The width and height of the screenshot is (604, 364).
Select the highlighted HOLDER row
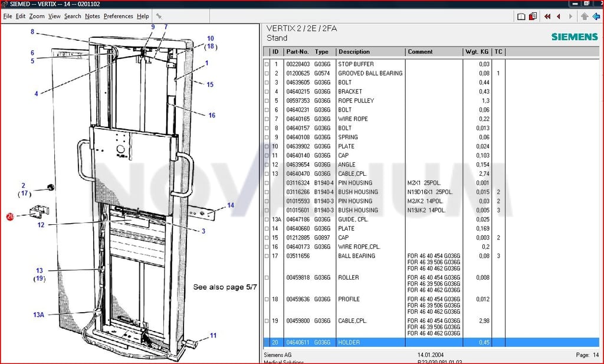(x=431, y=342)
